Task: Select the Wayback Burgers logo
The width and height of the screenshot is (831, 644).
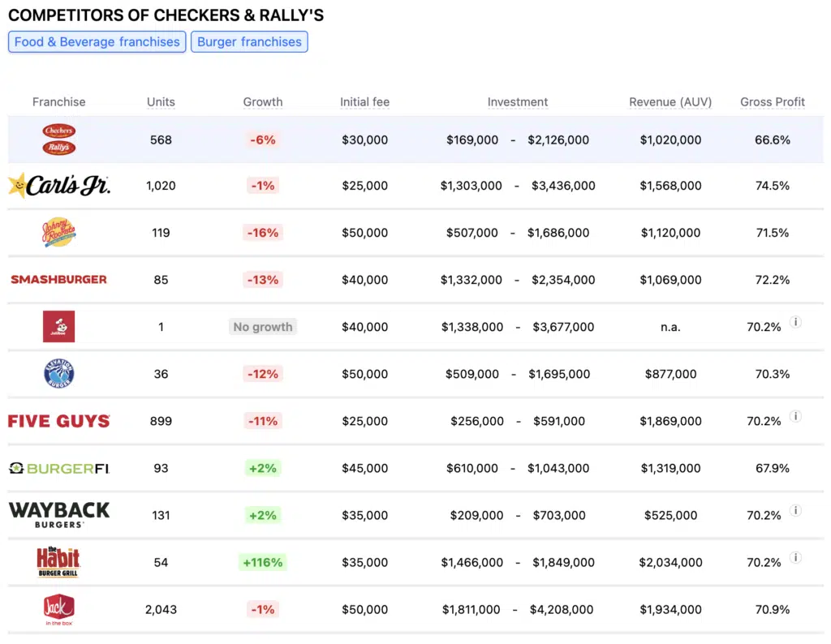Action: tap(58, 515)
